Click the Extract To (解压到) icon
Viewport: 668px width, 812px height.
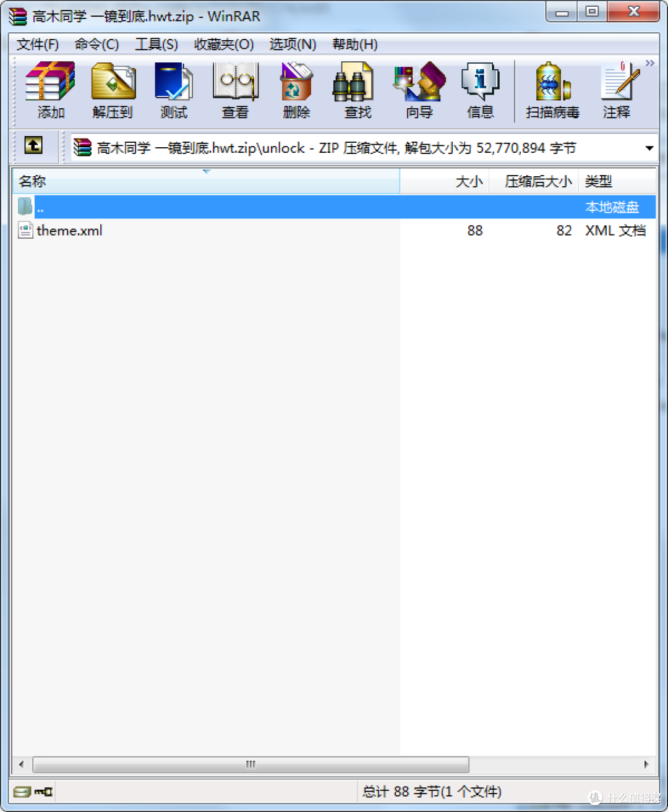113,90
